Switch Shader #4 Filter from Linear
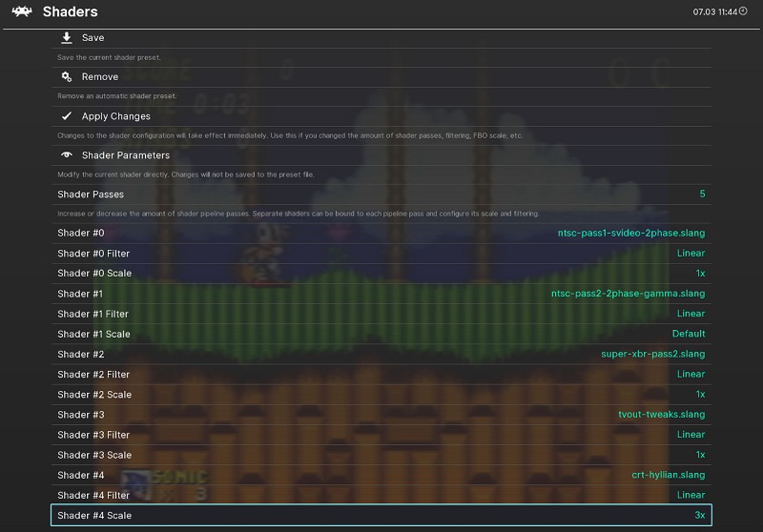The image size is (763, 532). 691,495
